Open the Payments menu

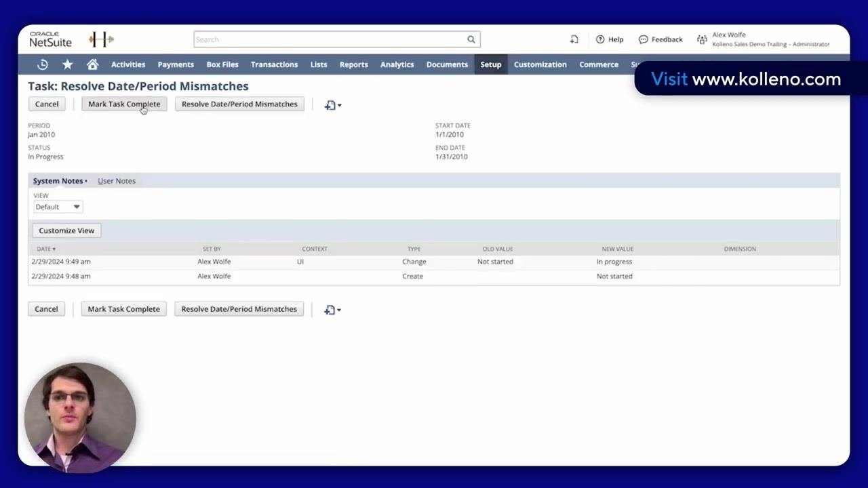coord(176,64)
